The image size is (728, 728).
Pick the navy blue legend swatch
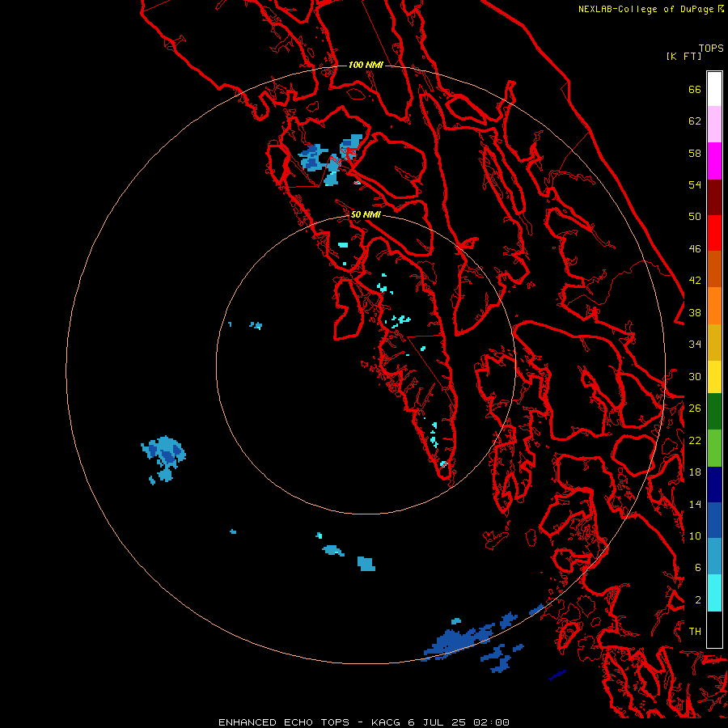(x=714, y=485)
